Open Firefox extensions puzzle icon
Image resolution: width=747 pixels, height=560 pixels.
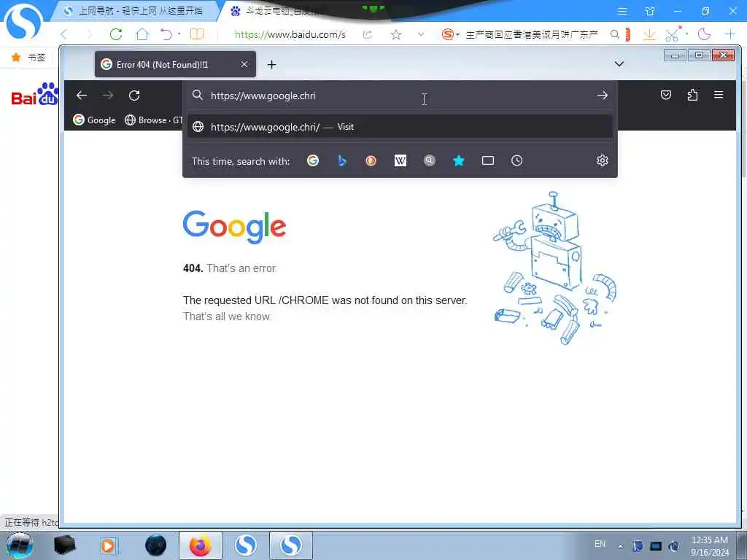click(693, 96)
